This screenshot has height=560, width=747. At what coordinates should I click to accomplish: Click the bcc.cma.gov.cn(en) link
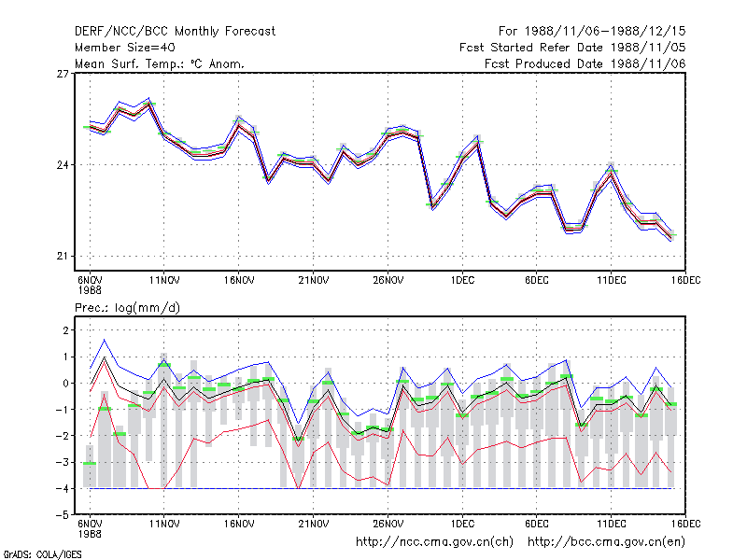[606, 542]
